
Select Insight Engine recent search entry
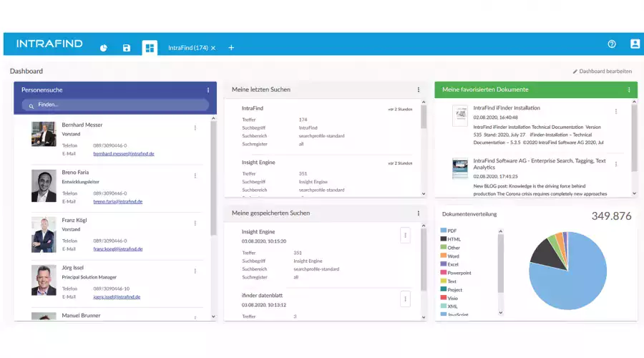pyautogui.click(x=258, y=163)
